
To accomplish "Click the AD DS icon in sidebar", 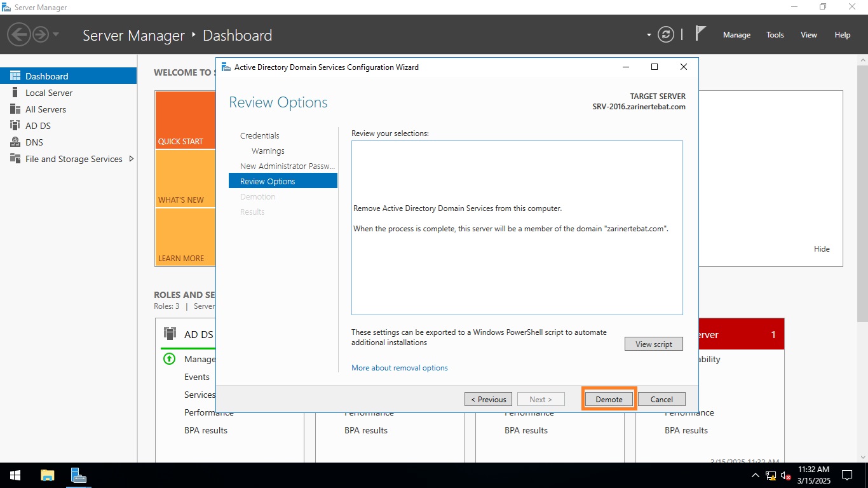I will pos(15,125).
